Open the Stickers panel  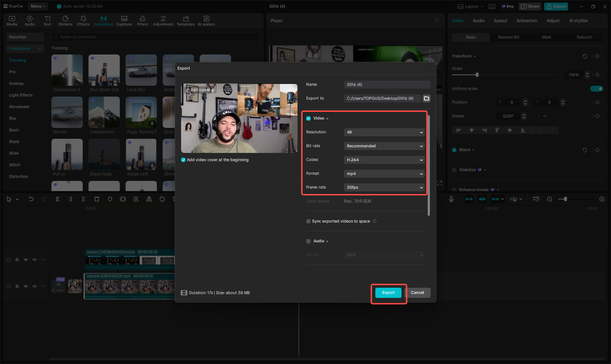65,20
